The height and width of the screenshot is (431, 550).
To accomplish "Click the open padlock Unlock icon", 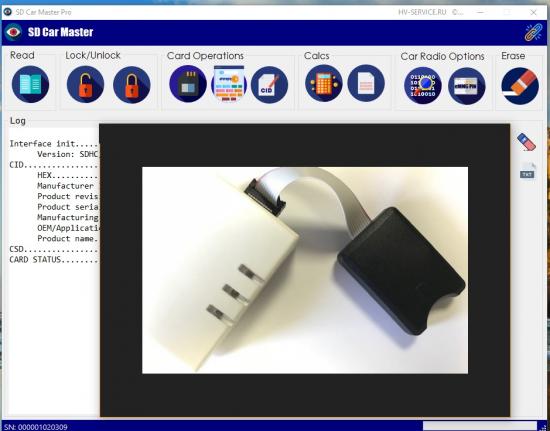I will click(85, 85).
